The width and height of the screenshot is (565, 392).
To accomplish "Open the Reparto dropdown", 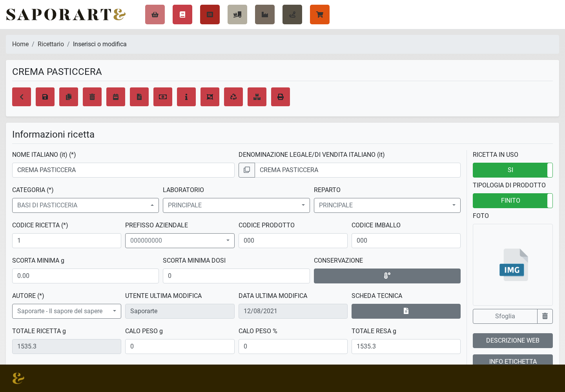I will pos(387,205).
